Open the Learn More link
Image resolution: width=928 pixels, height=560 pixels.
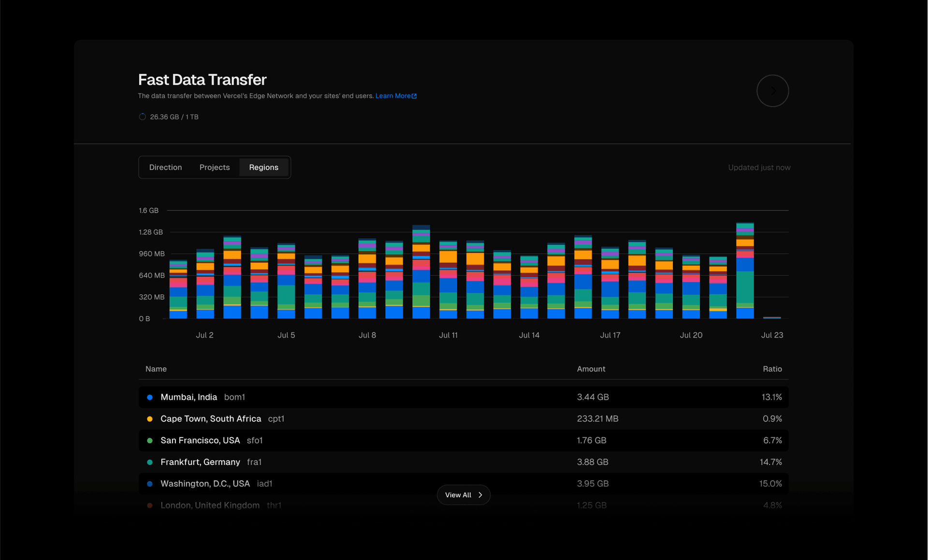392,96
